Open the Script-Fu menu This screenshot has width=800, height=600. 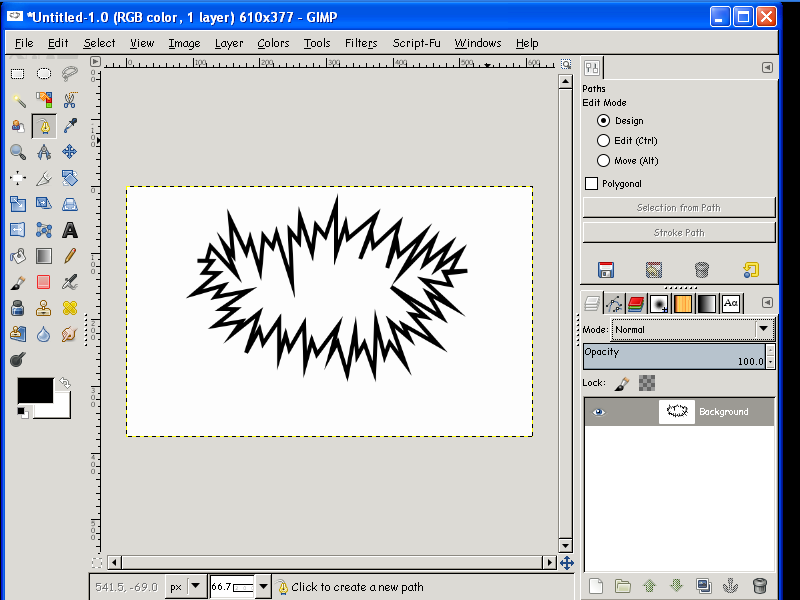416,43
